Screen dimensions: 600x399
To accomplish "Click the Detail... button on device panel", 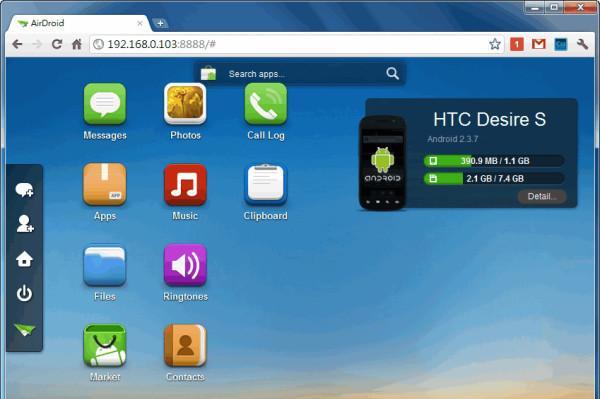I will tap(542, 197).
